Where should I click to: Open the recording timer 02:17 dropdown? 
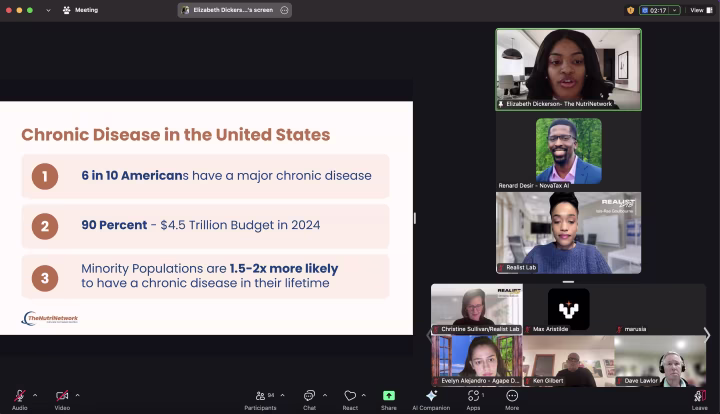[675, 10]
